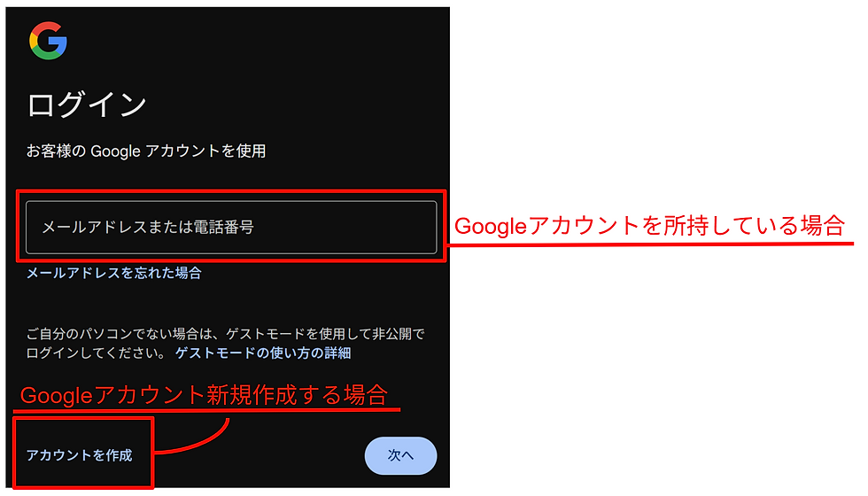Image resolution: width=868 pixels, height=496 pixels.
Task: Open ゲストモードの使い方の詳細 link
Action: click(263, 353)
